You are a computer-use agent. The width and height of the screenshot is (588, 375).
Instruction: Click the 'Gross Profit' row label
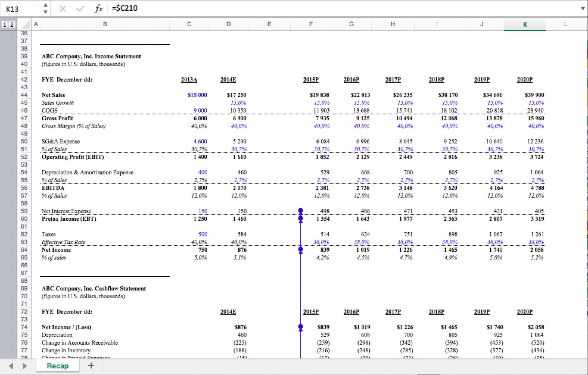click(57, 118)
